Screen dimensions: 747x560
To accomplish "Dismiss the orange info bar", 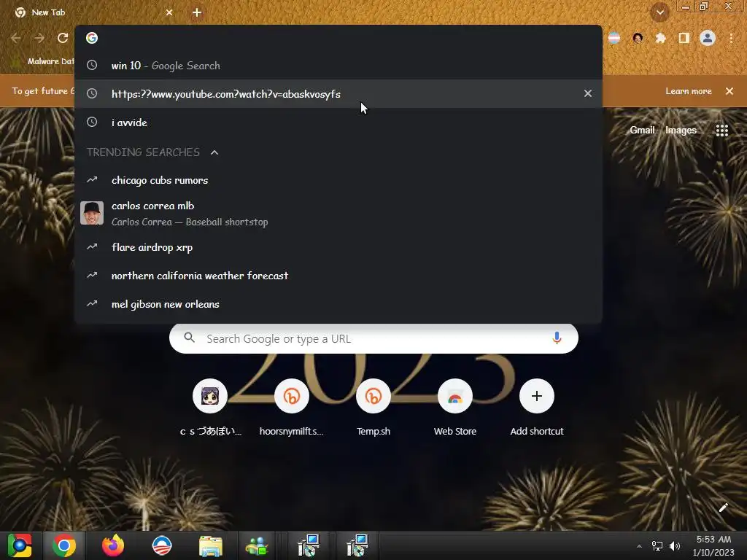I will pyautogui.click(x=729, y=91).
